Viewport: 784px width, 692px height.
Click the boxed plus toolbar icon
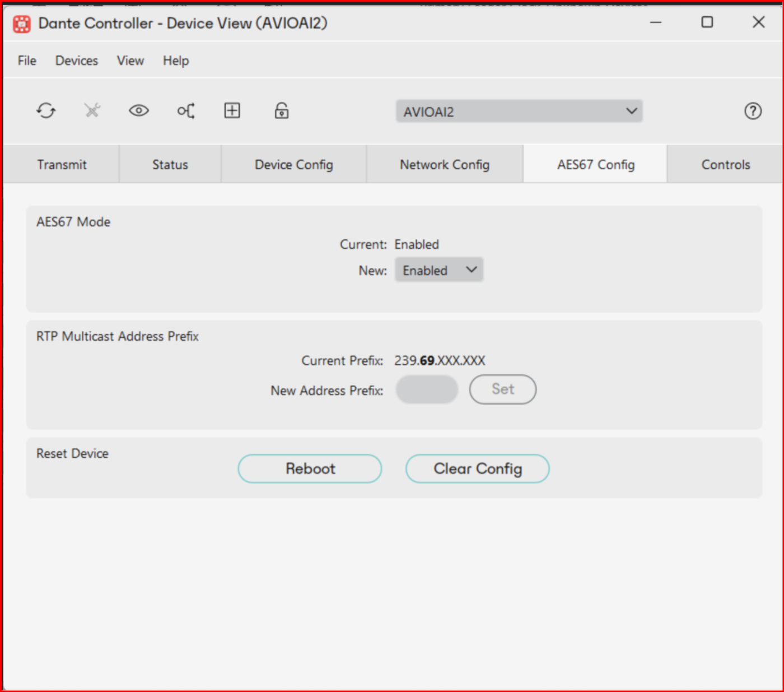tap(232, 110)
